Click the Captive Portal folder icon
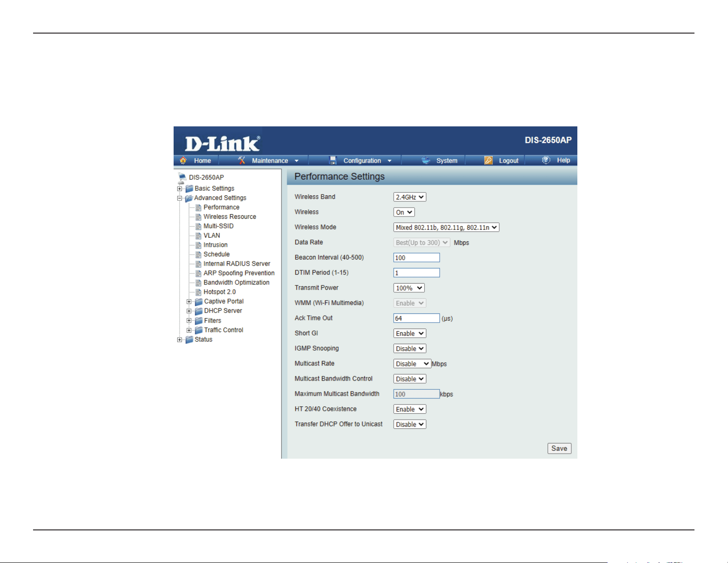Viewport: 728px width, 563px height. click(199, 301)
